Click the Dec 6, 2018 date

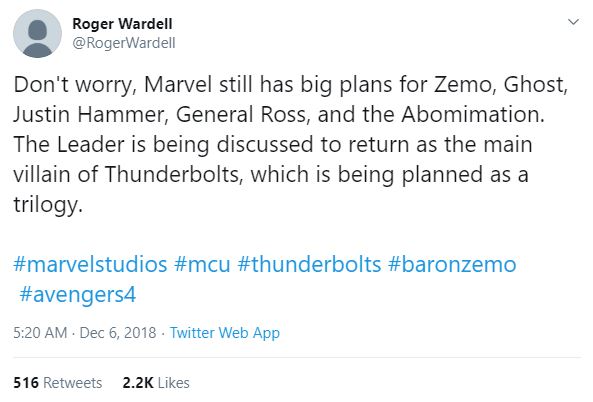coord(118,333)
